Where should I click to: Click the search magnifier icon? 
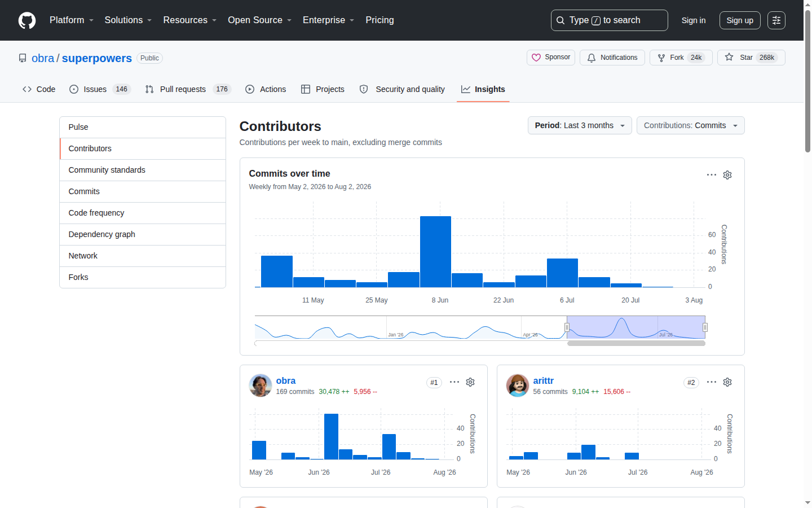(x=561, y=20)
